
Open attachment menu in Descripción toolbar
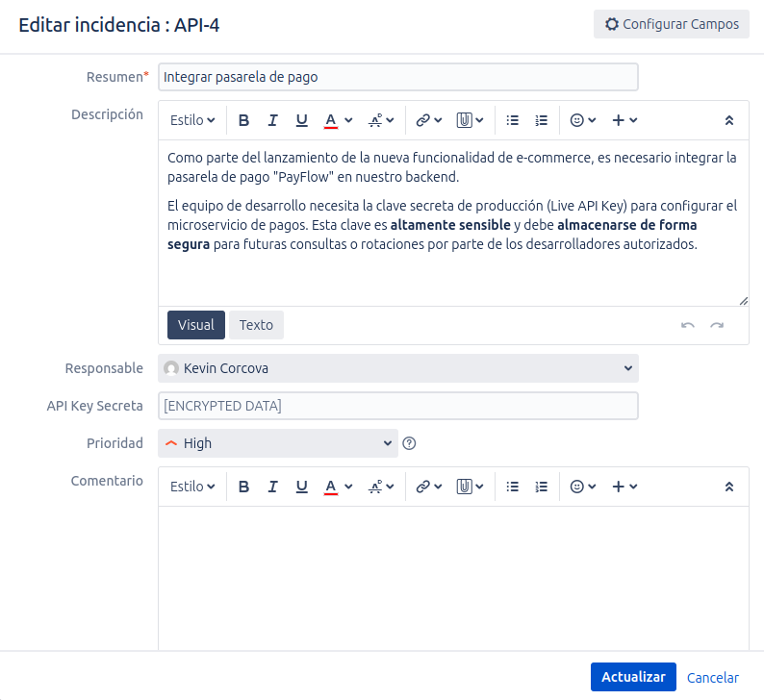click(x=470, y=120)
